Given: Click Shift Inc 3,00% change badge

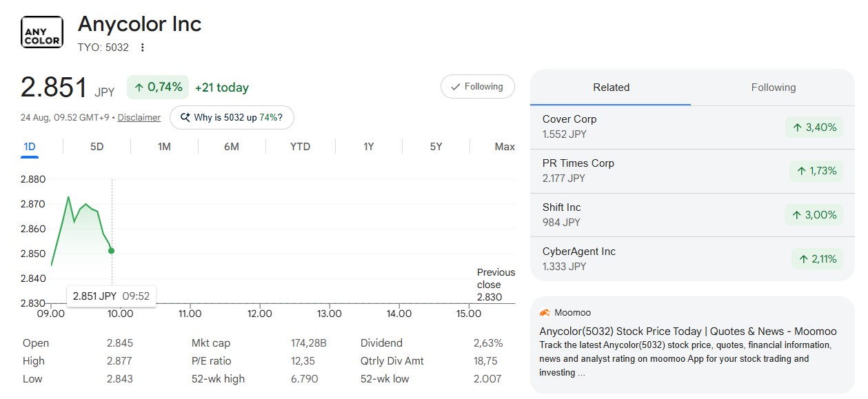Looking at the screenshot, I should pyautogui.click(x=814, y=215).
